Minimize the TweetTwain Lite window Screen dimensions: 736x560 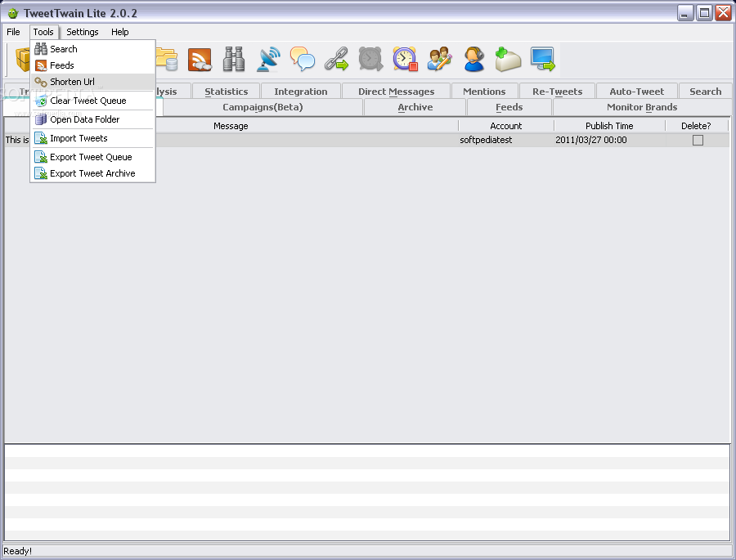(x=685, y=13)
